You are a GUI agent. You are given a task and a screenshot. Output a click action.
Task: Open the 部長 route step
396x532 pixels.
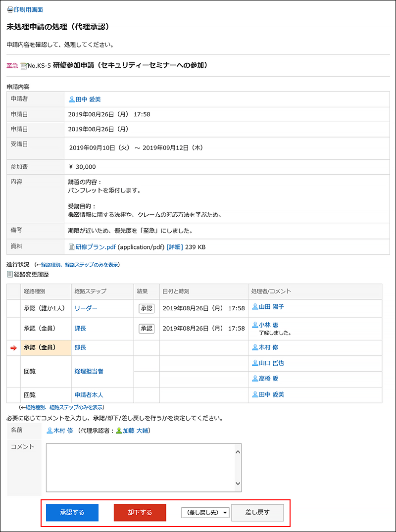(x=80, y=347)
